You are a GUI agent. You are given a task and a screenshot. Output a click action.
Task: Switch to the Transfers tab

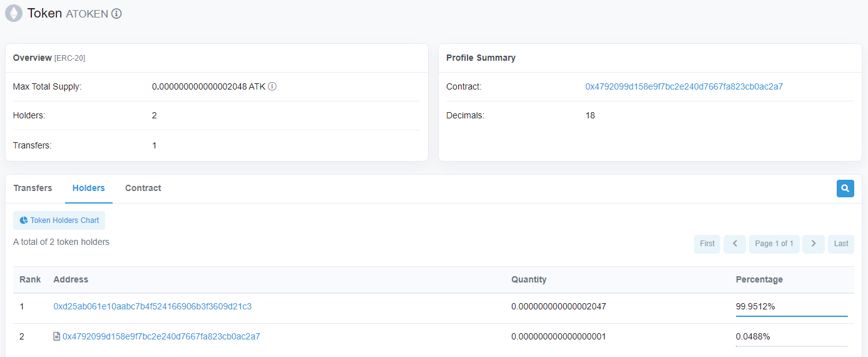click(x=33, y=188)
